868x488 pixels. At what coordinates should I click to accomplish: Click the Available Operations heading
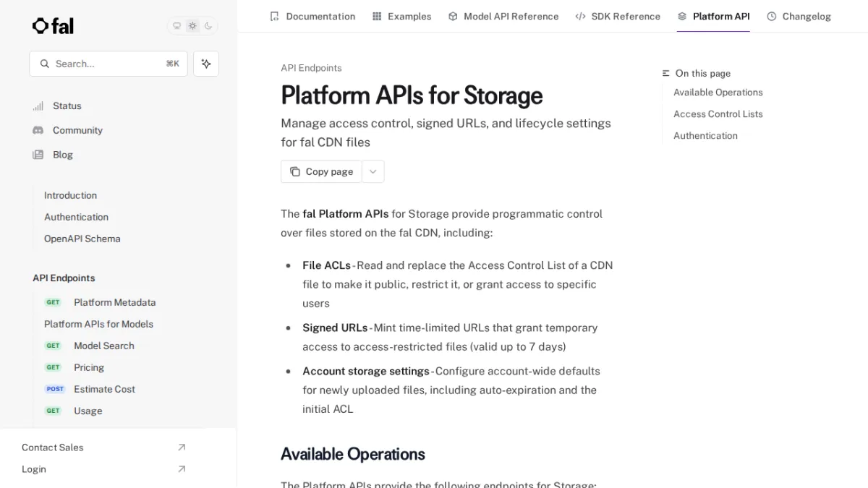353,454
